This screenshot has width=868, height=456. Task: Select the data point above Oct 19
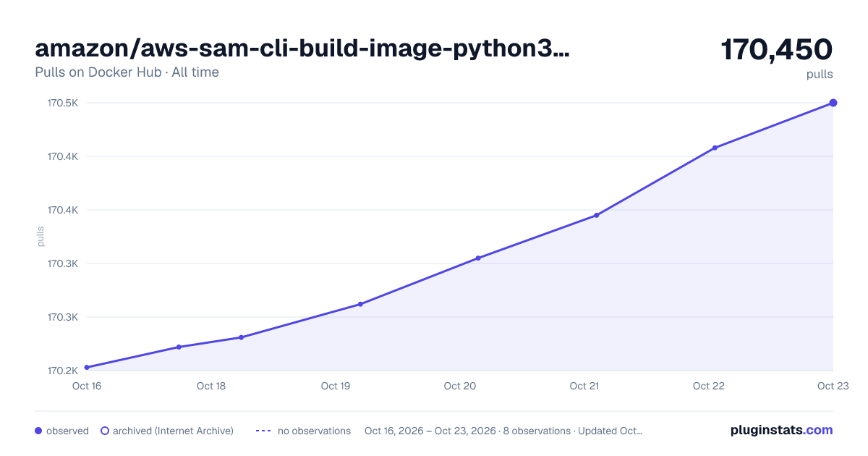[x=360, y=304]
